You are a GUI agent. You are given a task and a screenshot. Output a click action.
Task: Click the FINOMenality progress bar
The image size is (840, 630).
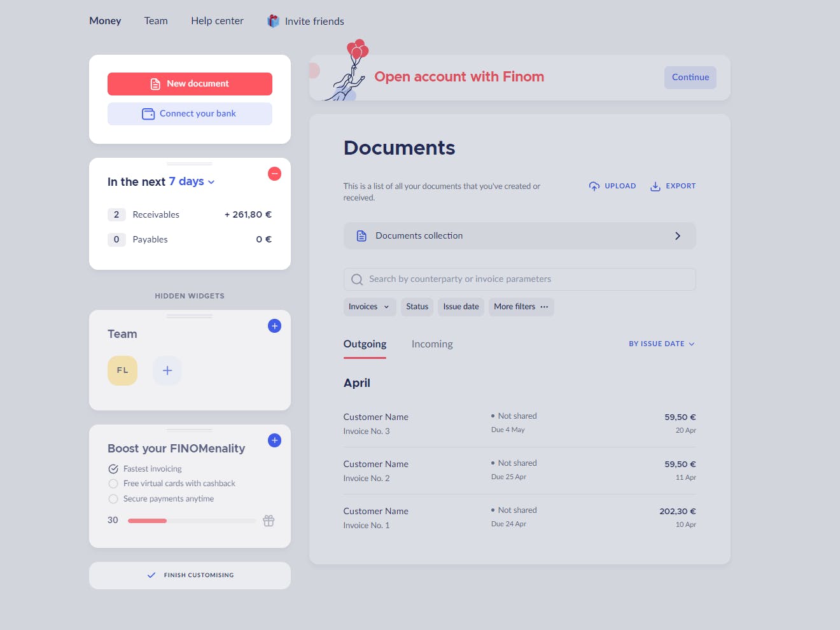(x=192, y=521)
